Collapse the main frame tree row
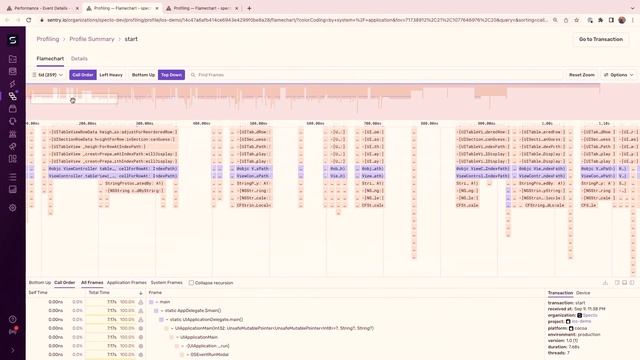640x360 pixels. pyautogui.click(x=157, y=302)
